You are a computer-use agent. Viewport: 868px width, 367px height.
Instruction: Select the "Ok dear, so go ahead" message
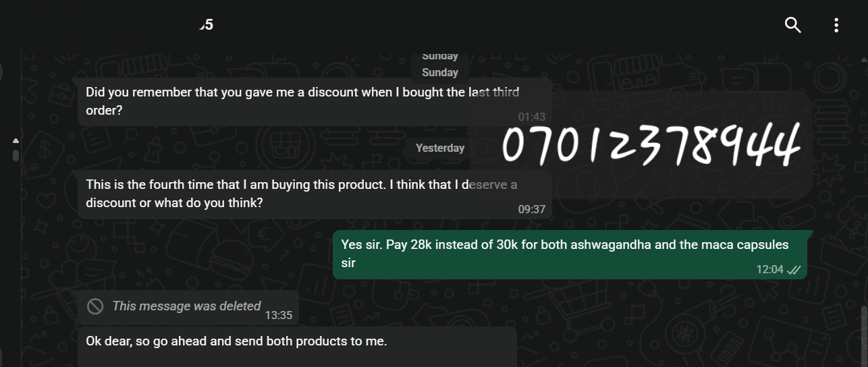click(236, 341)
